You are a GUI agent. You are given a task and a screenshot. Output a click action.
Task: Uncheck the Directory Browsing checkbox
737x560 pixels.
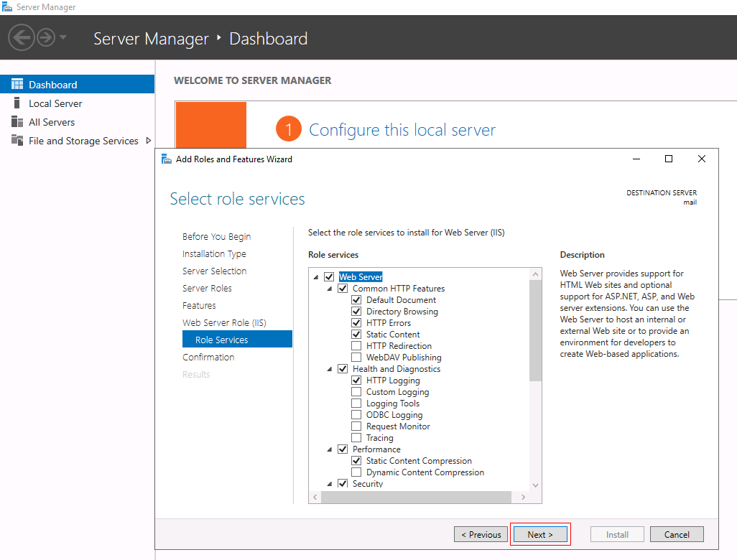coord(356,311)
